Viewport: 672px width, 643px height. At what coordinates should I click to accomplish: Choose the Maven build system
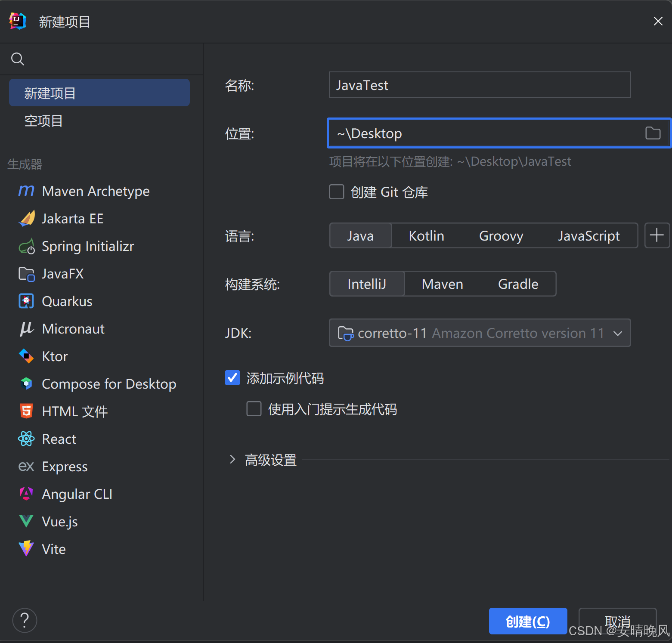point(443,284)
